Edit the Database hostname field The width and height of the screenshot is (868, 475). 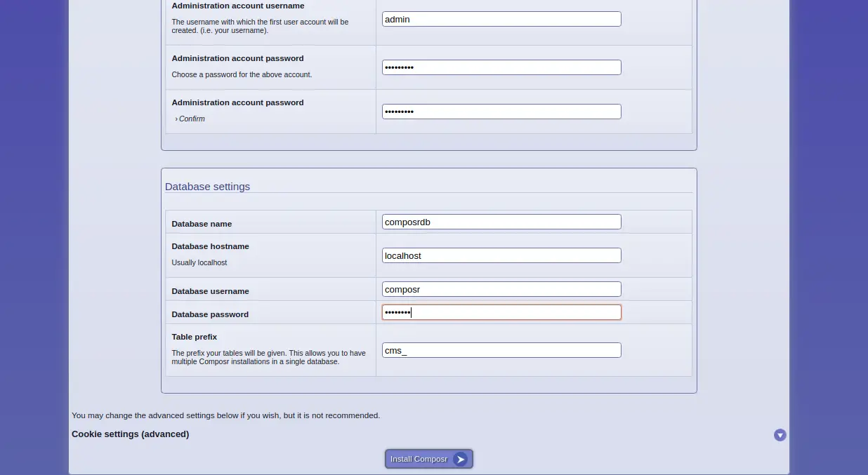501,255
